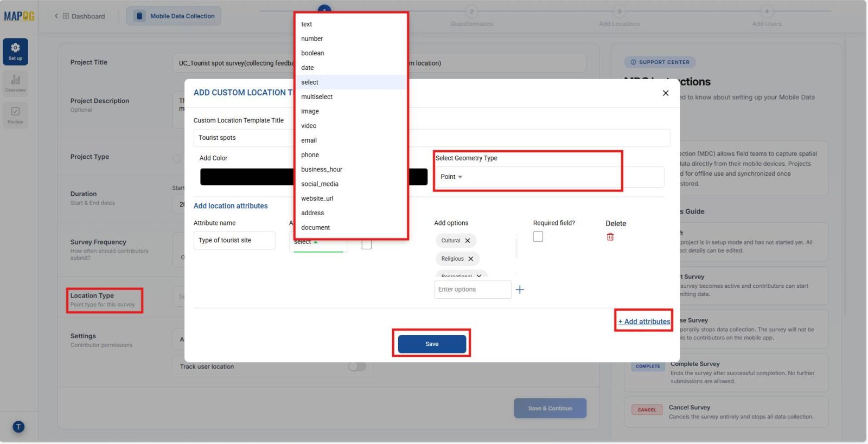Click the Support Center badge

[660, 62]
